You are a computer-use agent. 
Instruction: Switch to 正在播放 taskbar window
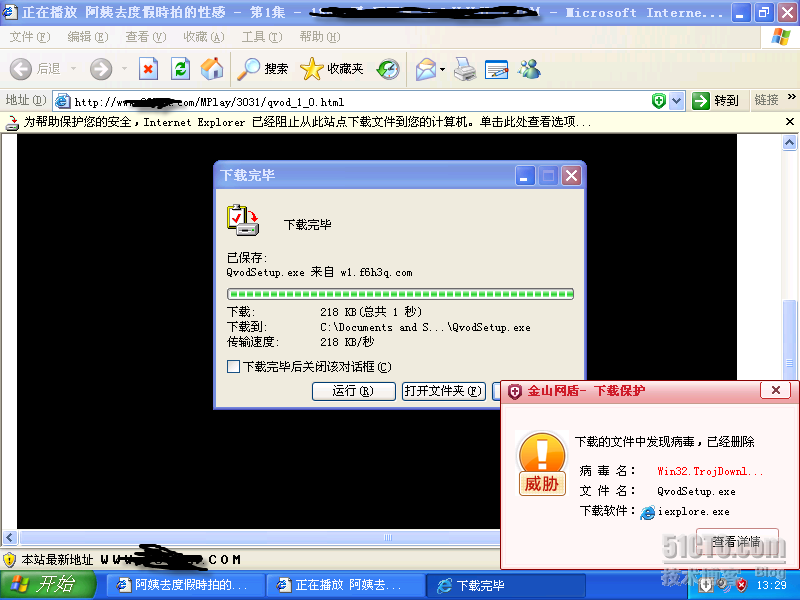[x=345, y=585]
